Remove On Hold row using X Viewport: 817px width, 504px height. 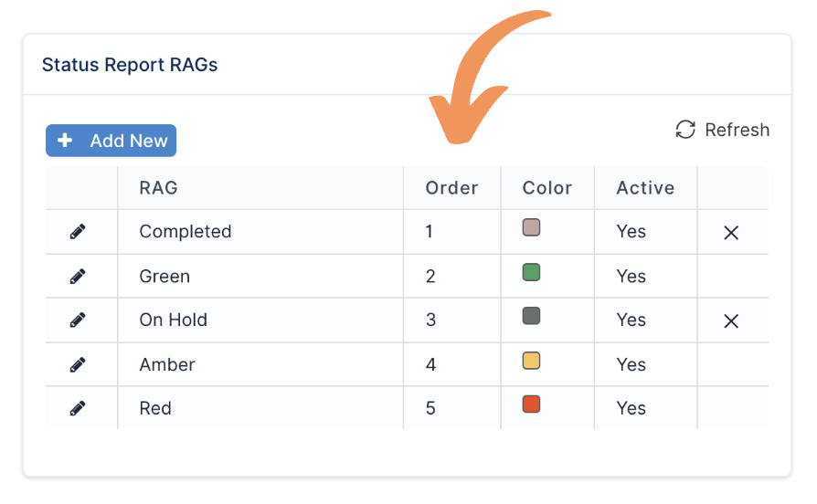point(731,321)
